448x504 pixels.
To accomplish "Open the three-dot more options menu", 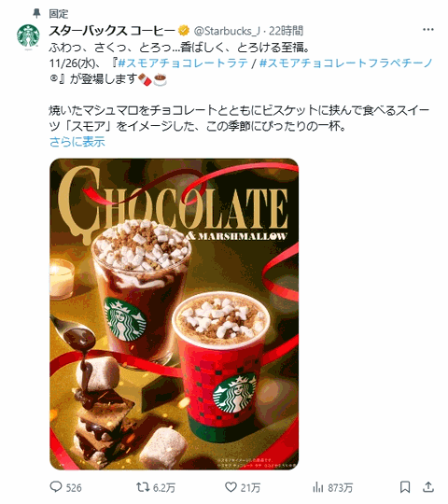I will click(x=428, y=30).
